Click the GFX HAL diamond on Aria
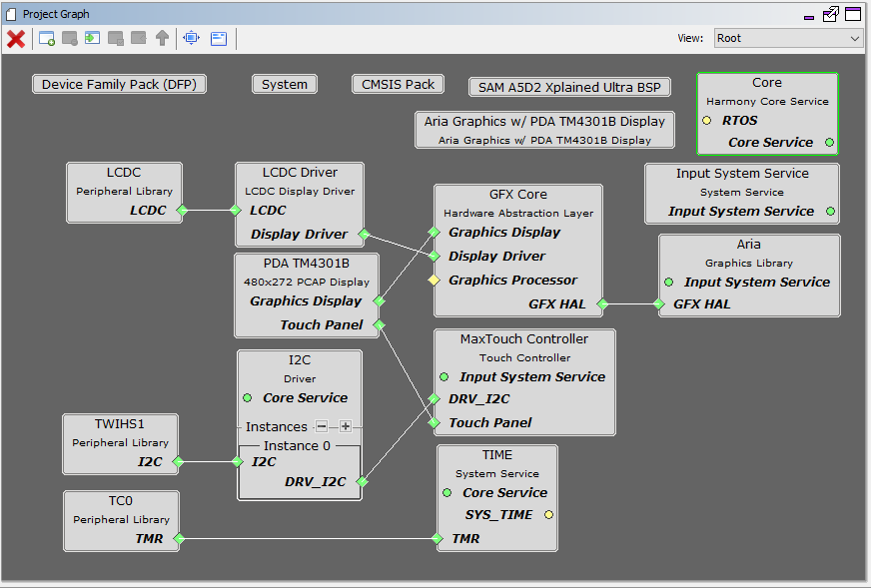Screen dimensions: 871x588 tap(659, 303)
